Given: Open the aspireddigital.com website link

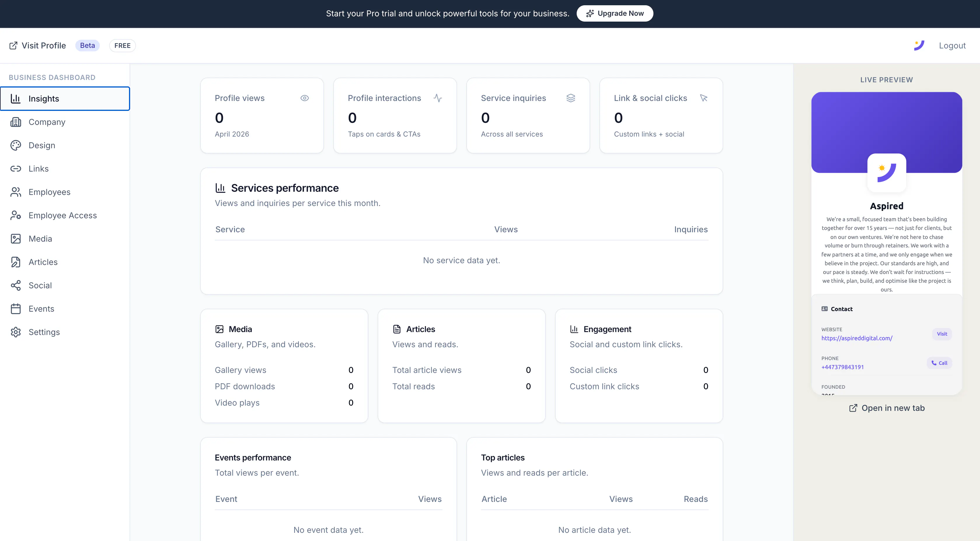Looking at the screenshot, I should (857, 338).
